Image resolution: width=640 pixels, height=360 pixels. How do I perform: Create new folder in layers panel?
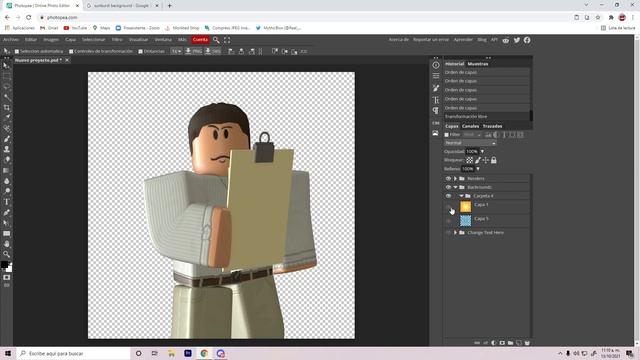click(510, 343)
